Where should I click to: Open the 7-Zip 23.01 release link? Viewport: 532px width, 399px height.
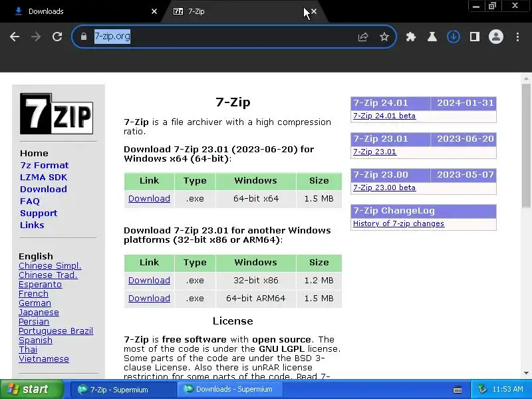(x=374, y=152)
